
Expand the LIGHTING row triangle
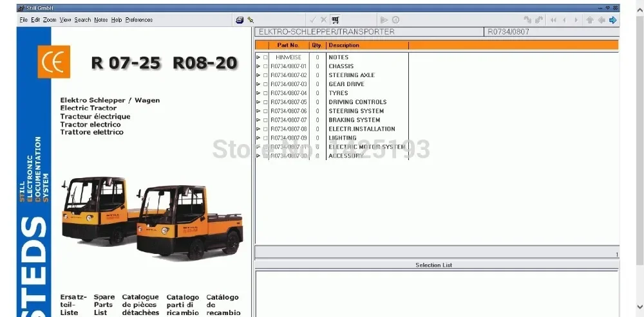(258, 138)
